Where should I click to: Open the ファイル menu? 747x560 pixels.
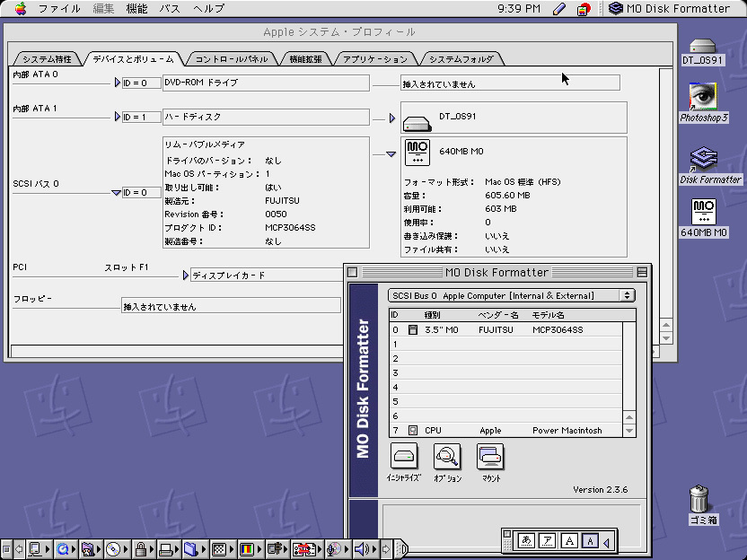tap(59, 9)
